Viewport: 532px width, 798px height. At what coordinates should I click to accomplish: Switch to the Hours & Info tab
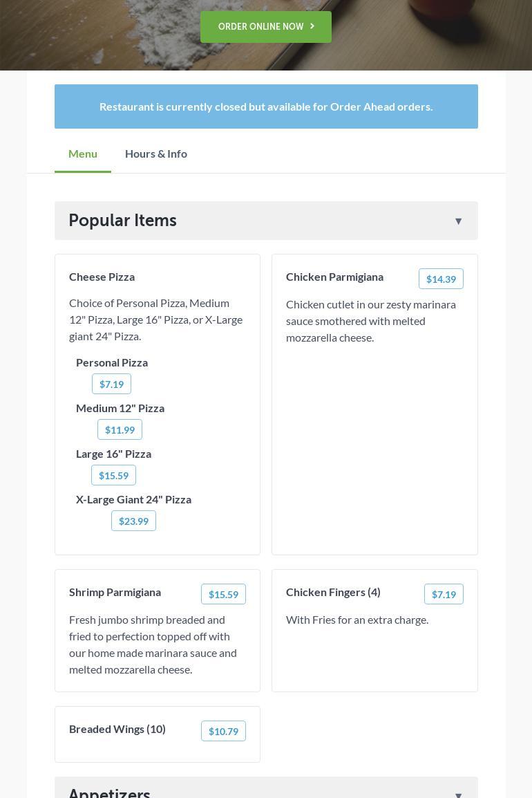click(x=156, y=154)
